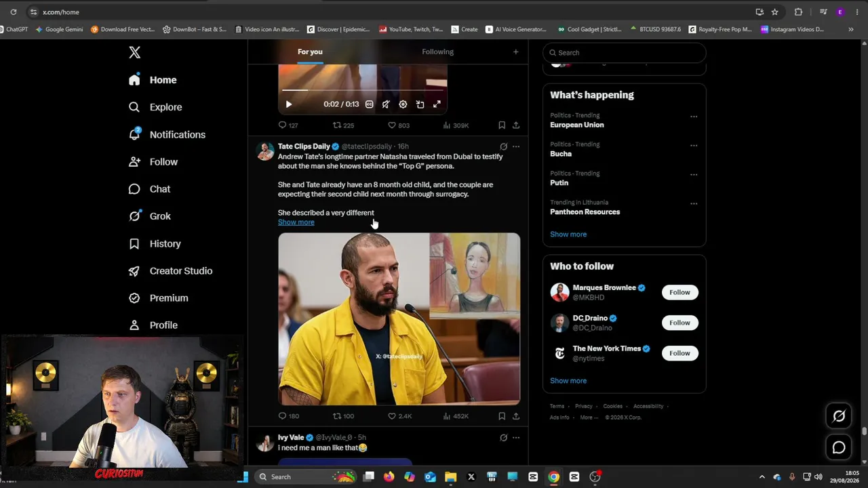
Task: Switch to the Following tab
Action: (x=437, y=52)
